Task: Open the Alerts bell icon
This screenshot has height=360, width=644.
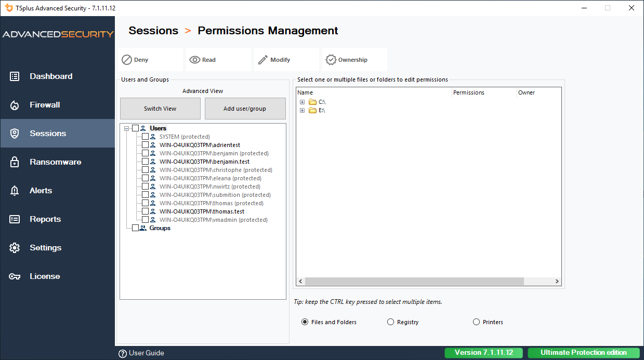Action: click(x=15, y=191)
